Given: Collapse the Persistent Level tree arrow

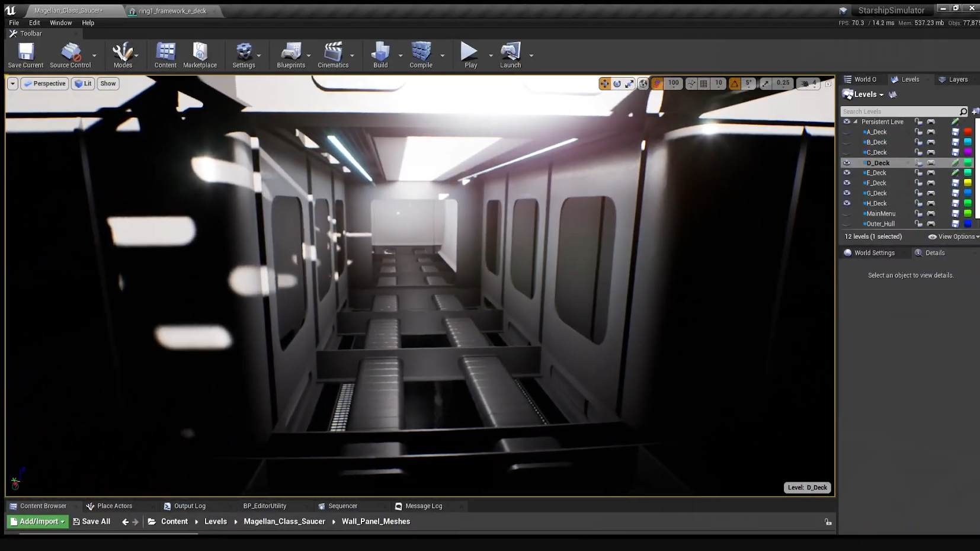Looking at the screenshot, I should pyautogui.click(x=856, y=122).
